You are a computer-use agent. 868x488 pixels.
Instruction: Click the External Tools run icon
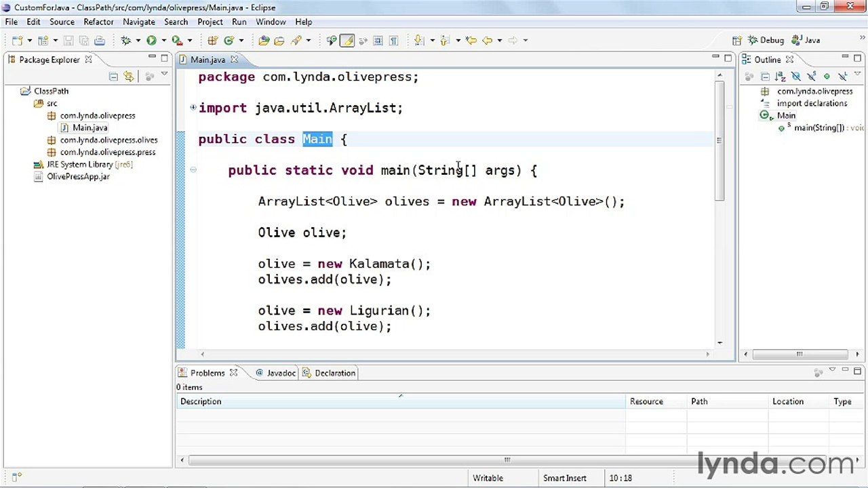click(177, 41)
